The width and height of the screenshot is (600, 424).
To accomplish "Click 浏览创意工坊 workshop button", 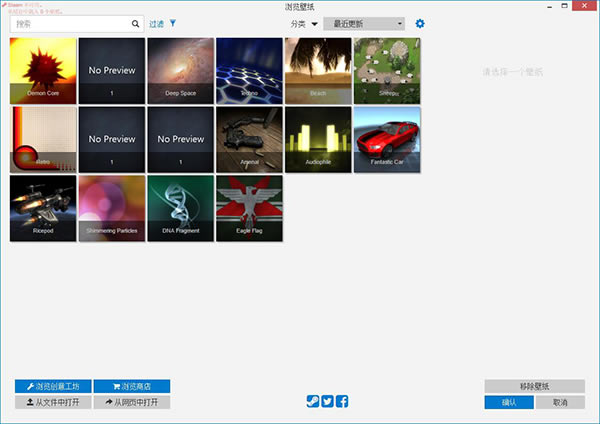I will pyautogui.click(x=53, y=386).
